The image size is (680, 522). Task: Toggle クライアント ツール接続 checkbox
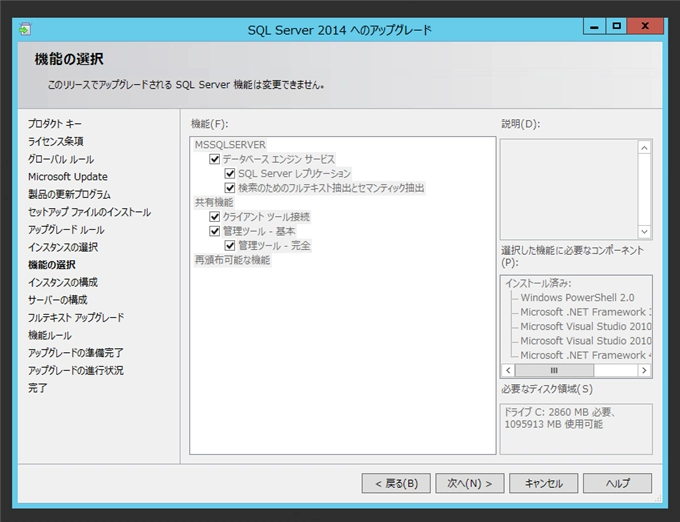tap(214, 217)
